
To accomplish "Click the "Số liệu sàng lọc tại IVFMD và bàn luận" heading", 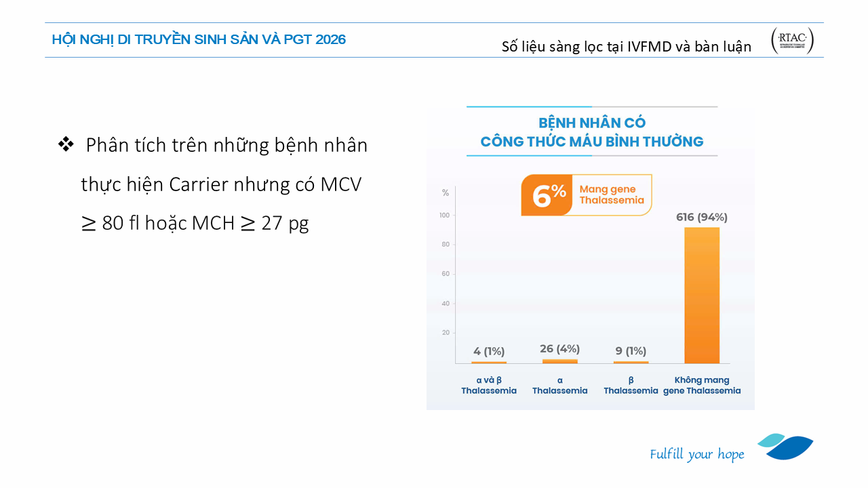I will point(626,47).
